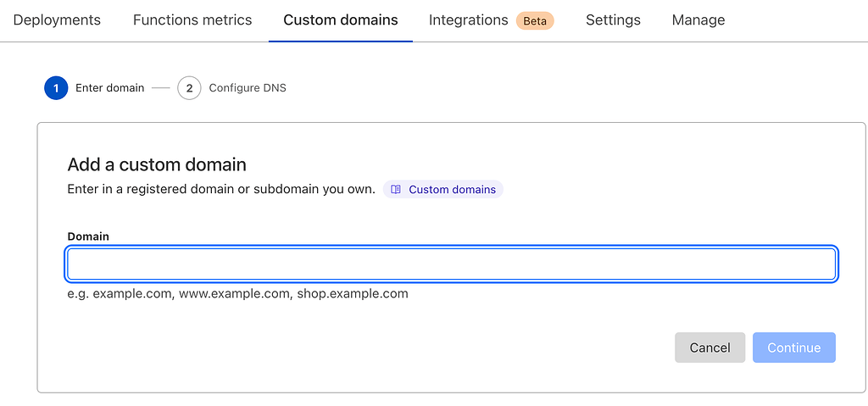The width and height of the screenshot is (868, 406).
Task: Click the Enter domain step label
Action: [109, 88]
